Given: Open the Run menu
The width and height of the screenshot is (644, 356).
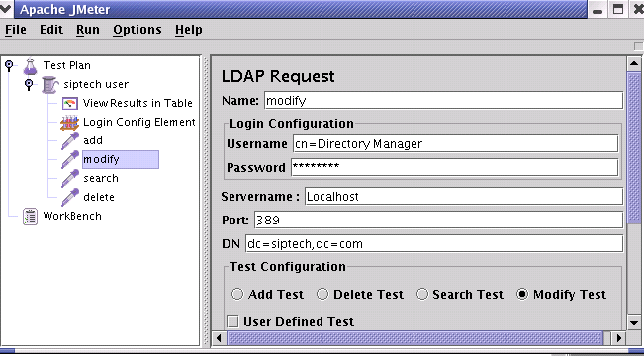Looking at the screenshot, I should point(87,30).
